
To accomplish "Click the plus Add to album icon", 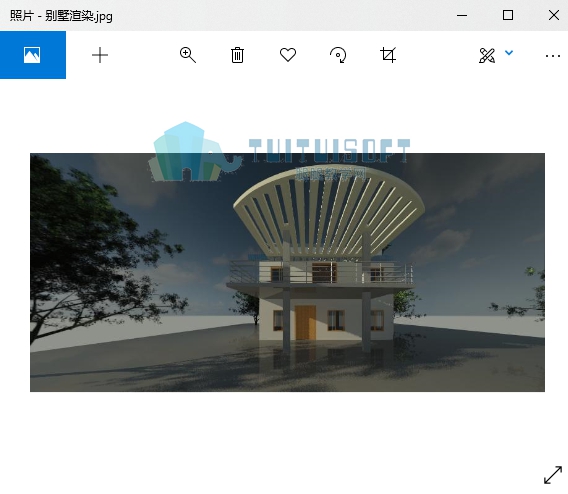I will [100, 55].
